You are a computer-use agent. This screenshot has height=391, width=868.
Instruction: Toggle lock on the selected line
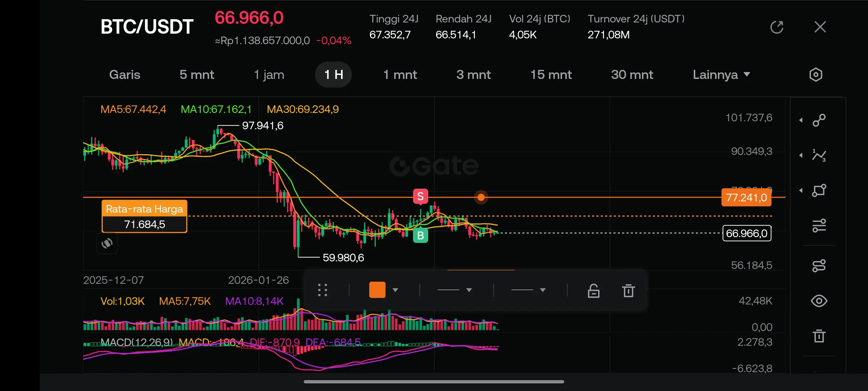(x=593, y=290)
